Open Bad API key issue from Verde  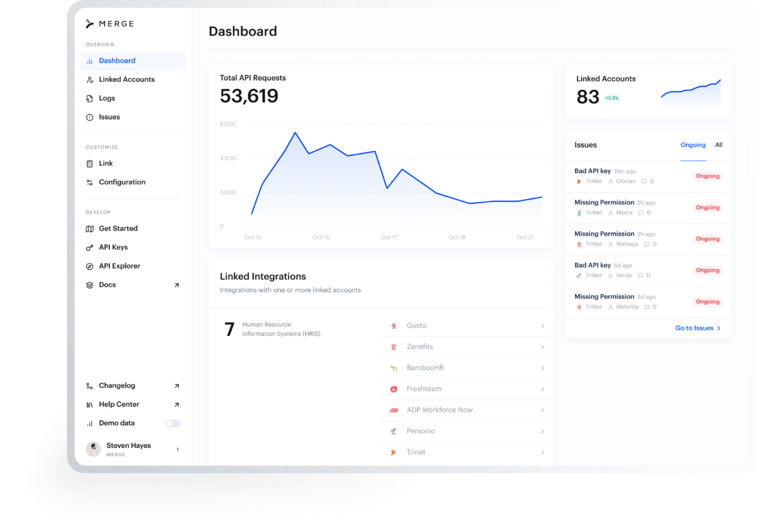pos(648,271)
